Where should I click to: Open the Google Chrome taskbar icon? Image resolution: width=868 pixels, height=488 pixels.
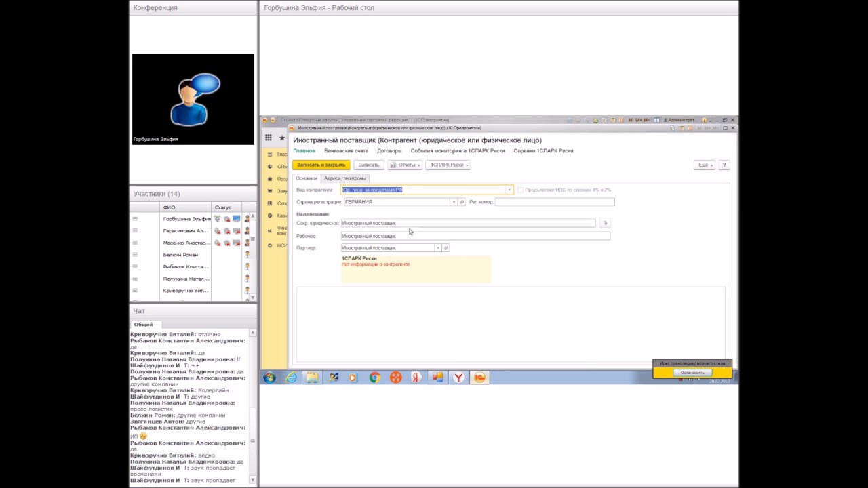point(374,378)
